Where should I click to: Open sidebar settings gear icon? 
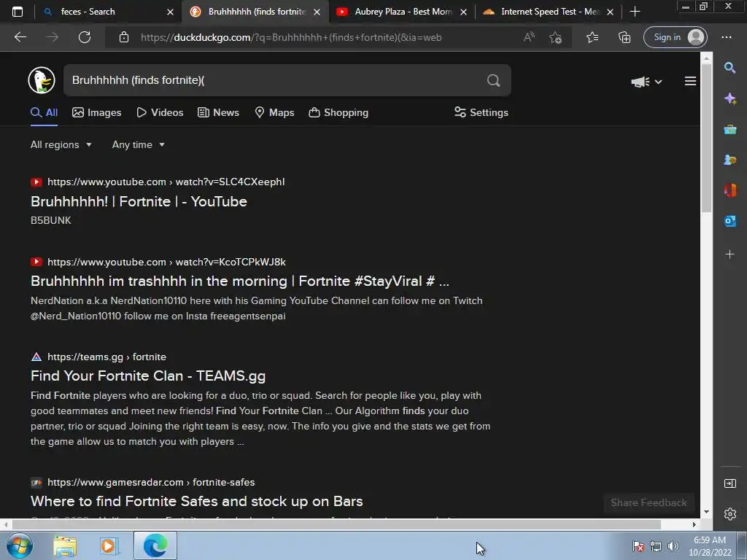pyautogui.click(x=729, y=514)
